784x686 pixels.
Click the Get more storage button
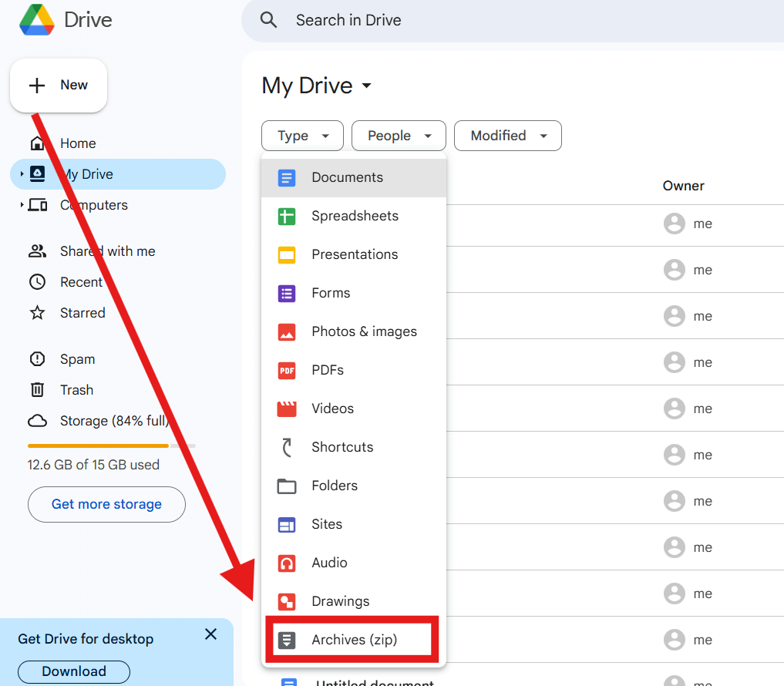pyautogui.click(x=106, y=504)
